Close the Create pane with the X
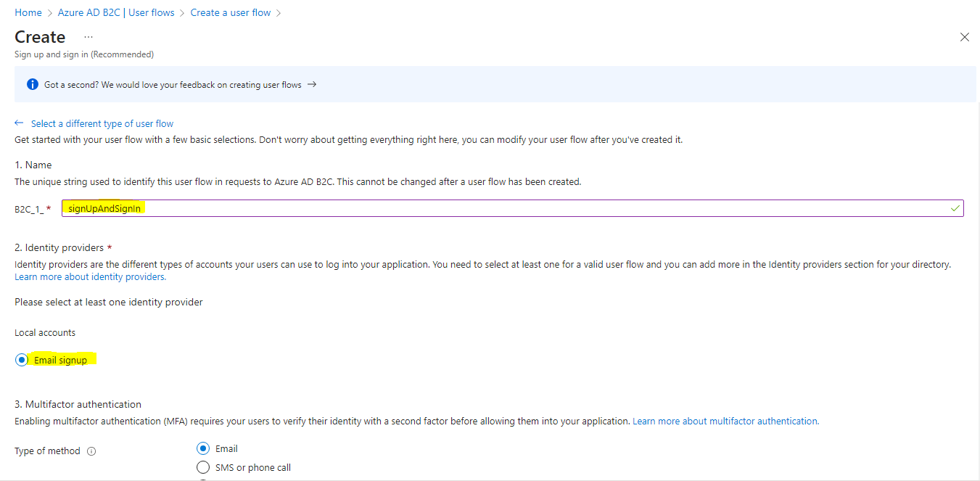 tap(965, 37)
